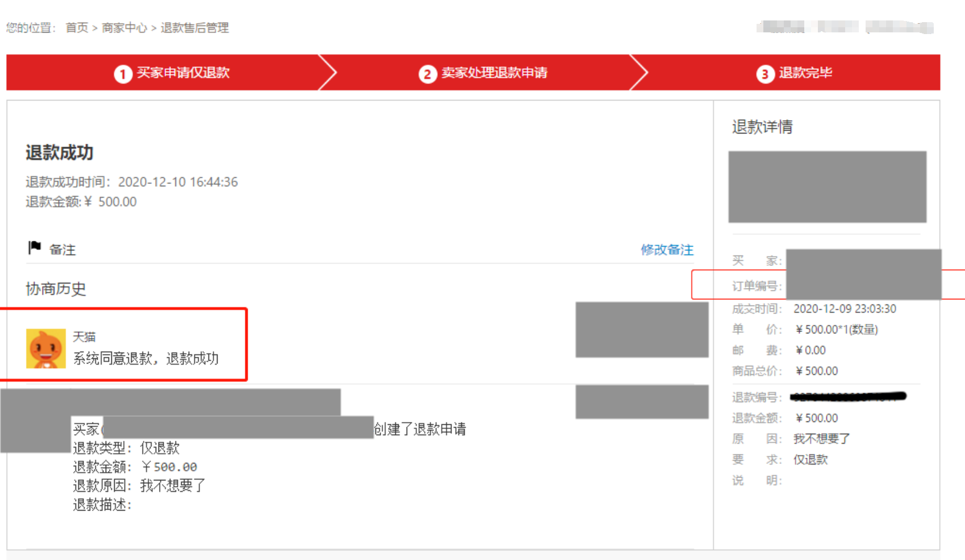Click the step 1 circle number icon
This screenshot has height=560, width=965.
(x=123, y=74)
